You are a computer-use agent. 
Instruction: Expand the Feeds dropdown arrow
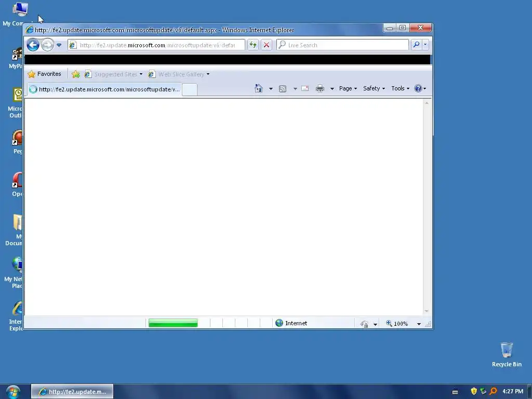tap(295, 89)
